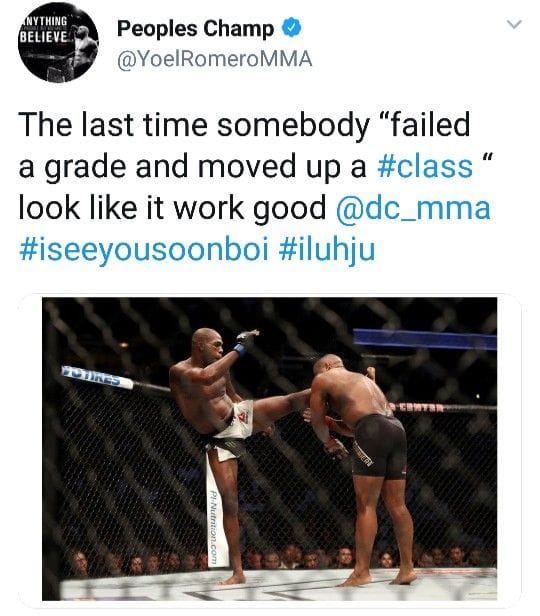Open the Peoples Champ display name
540x616 pixels.
tap(195, 29)
